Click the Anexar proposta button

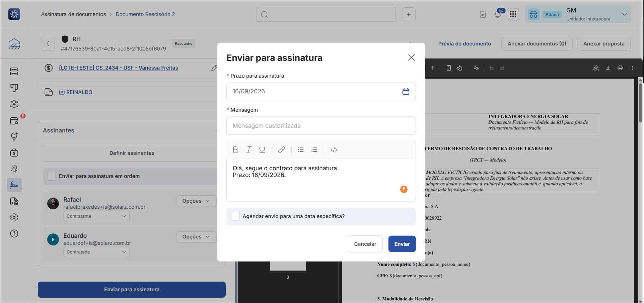604,43
